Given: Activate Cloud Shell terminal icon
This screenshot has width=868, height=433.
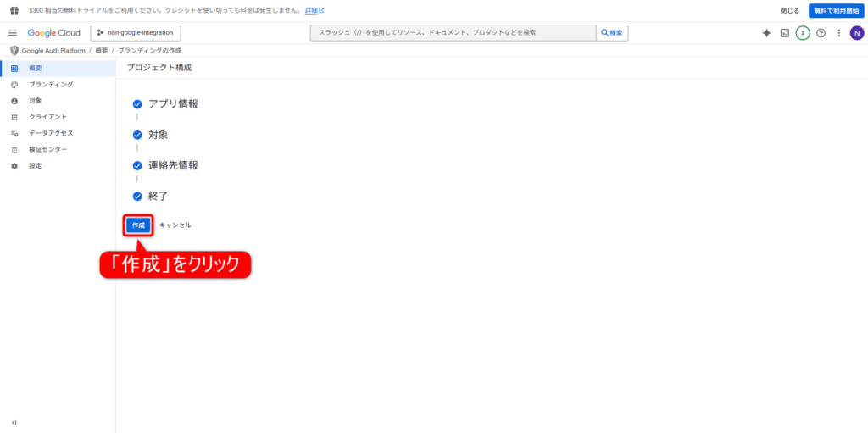Looking at the screenshot, I should (x=785, y=33).
